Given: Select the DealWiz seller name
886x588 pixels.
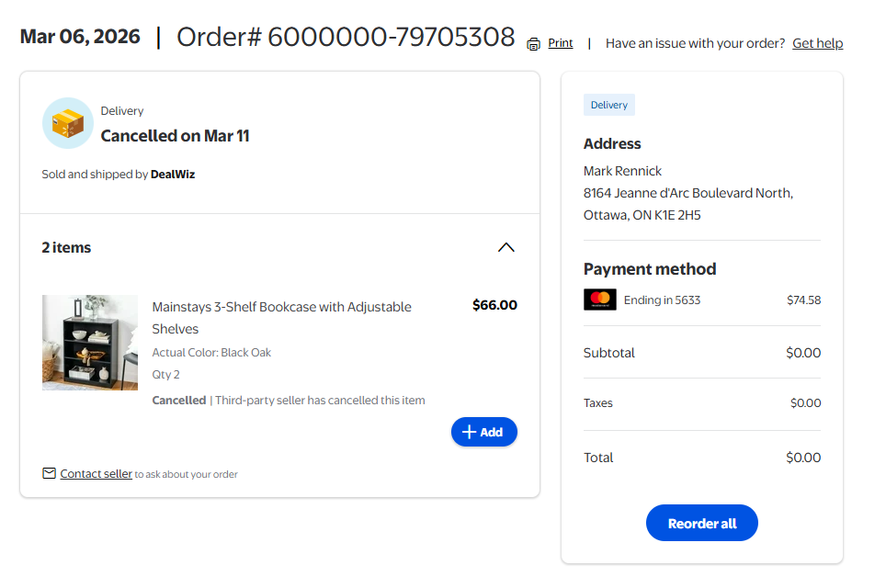Looking at the screenshot, I should pos(173,174).
